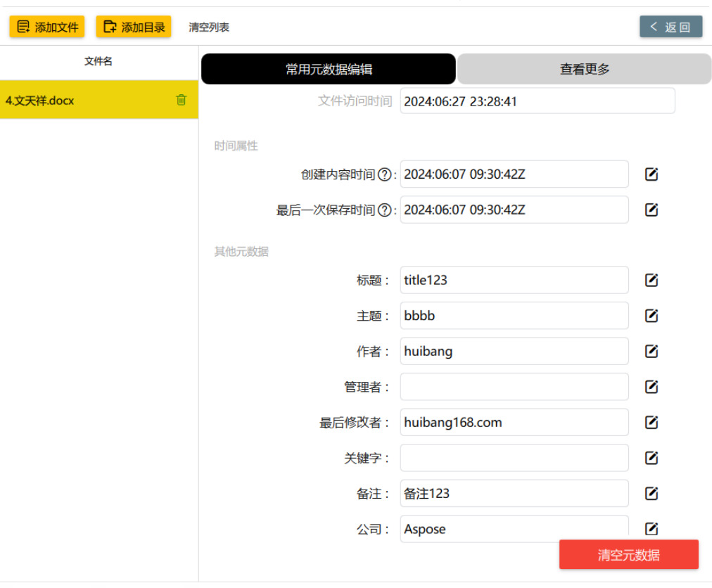The height and width of the screenshot is (588, 712).
Task: Click the 最后修改者 field with huibang168.com
Action: pos(514,422)
